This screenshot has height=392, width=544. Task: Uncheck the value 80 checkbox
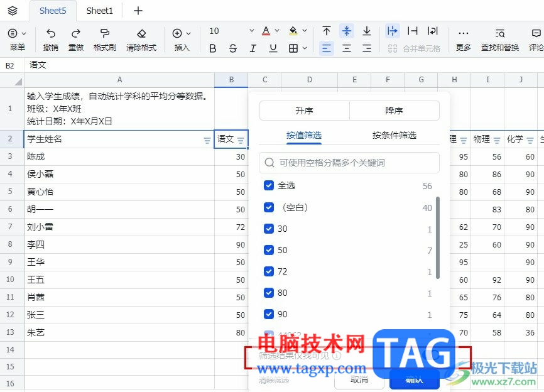[268, 293]
